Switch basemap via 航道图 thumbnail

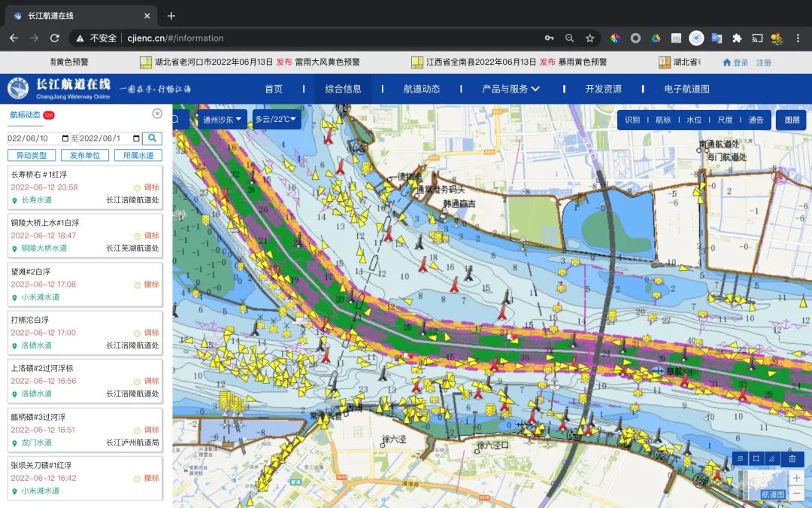(762, 485)
